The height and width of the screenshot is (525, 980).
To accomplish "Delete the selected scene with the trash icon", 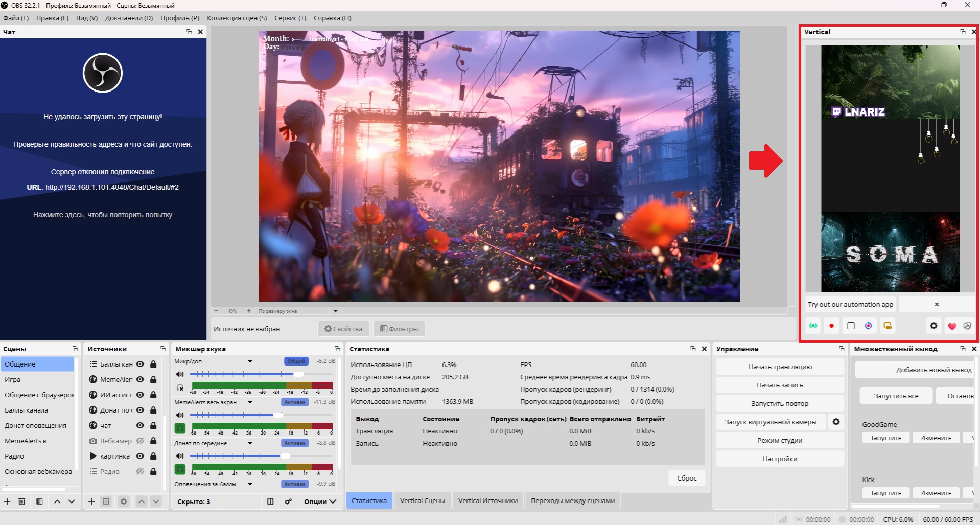I will tap(22, 501).
